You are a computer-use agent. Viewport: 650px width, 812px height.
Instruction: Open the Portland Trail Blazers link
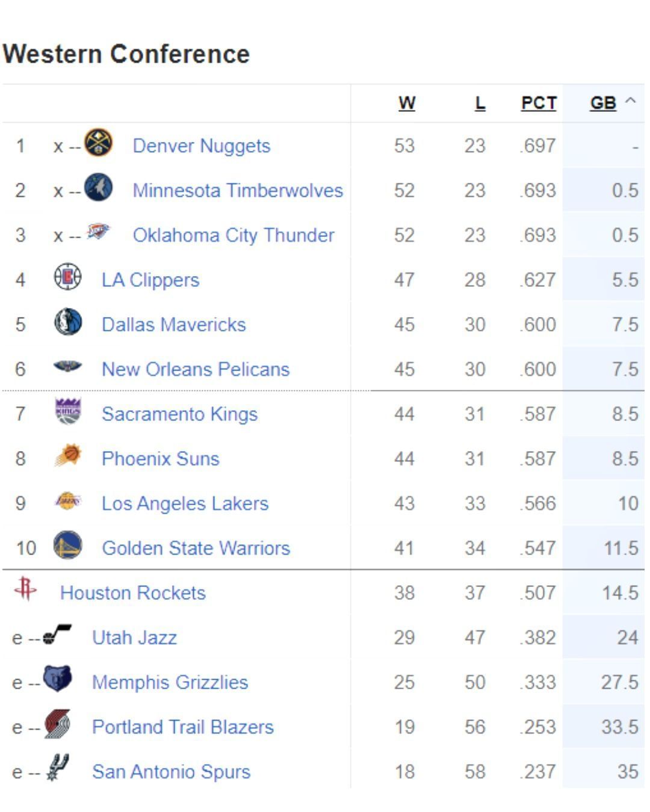point(183,727)
